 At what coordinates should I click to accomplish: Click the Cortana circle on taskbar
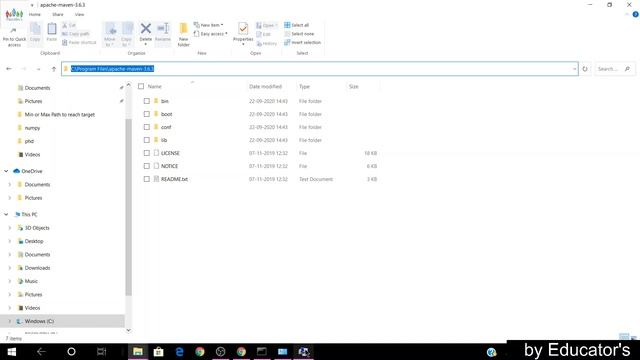pyautogui.click(x=71, y=351)
